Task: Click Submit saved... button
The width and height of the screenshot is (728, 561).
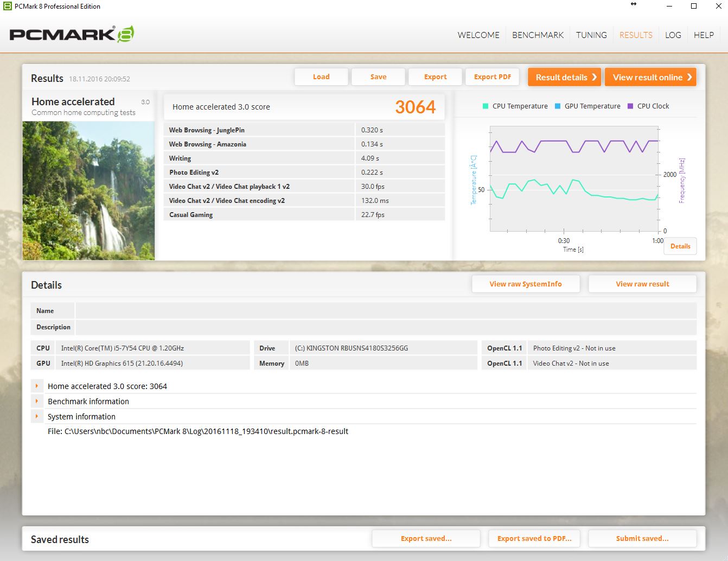Action: tap(642, 539)
